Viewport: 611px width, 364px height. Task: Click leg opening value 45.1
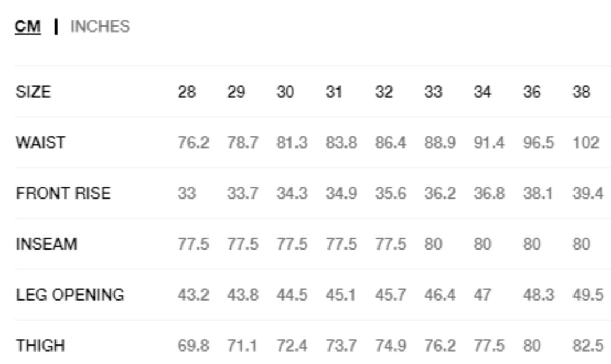[x=341, y=295]
